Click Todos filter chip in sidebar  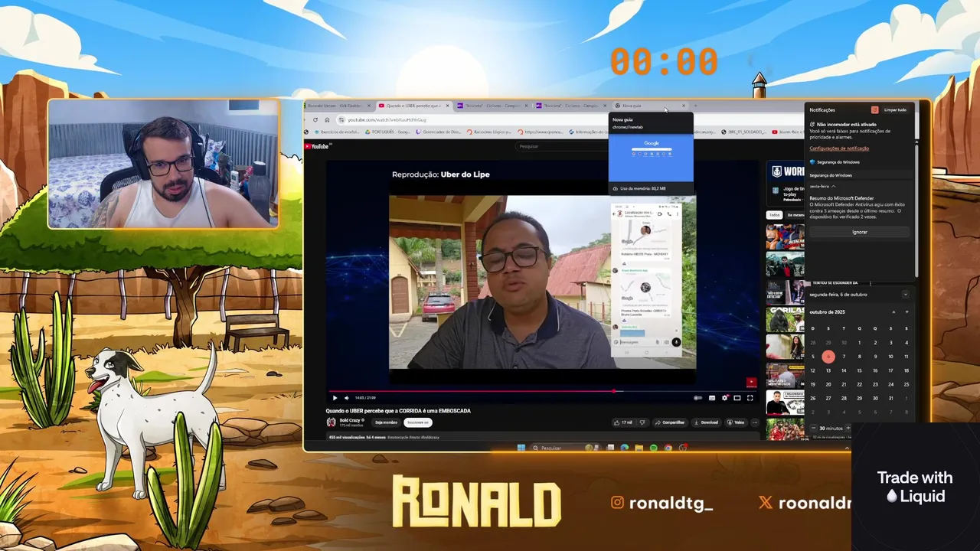(x=775, y=215)
